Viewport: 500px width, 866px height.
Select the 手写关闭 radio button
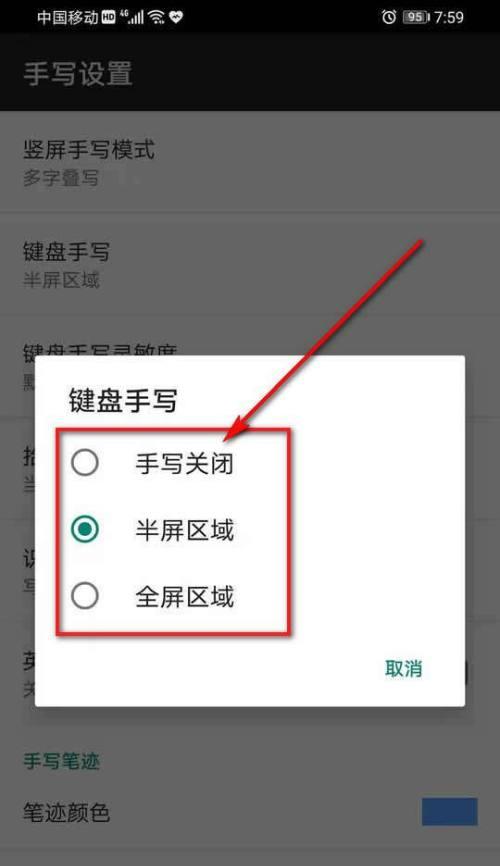[85, 462]
